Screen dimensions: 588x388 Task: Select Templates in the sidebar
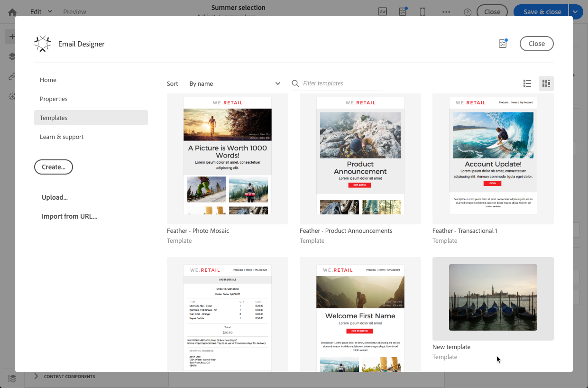[x=91, y=118]
